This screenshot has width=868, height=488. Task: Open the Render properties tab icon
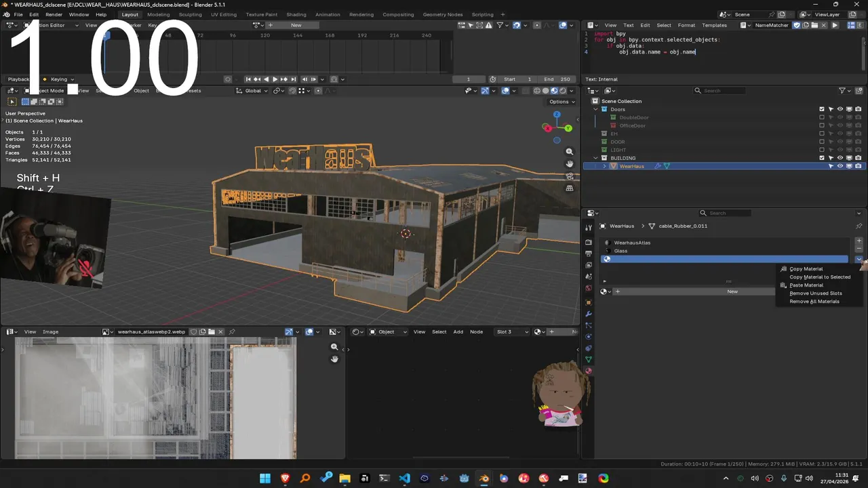pos(589,242)
